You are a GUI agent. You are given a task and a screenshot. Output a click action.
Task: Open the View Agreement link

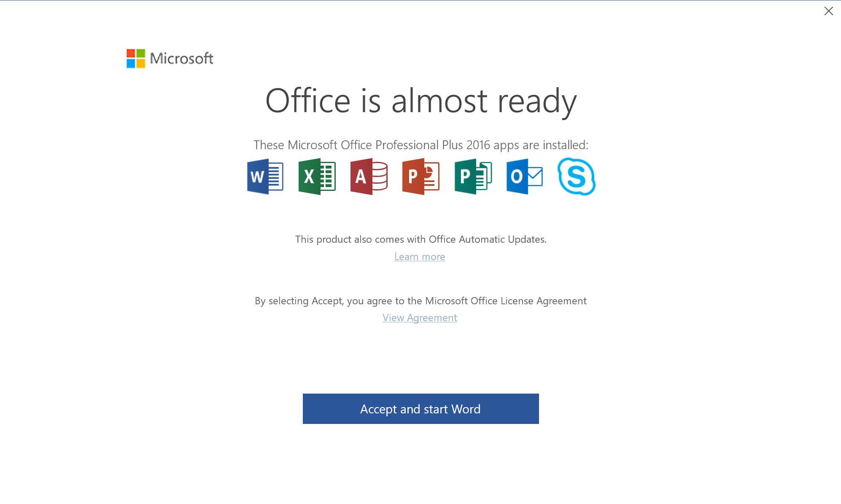tap(420, 318)
